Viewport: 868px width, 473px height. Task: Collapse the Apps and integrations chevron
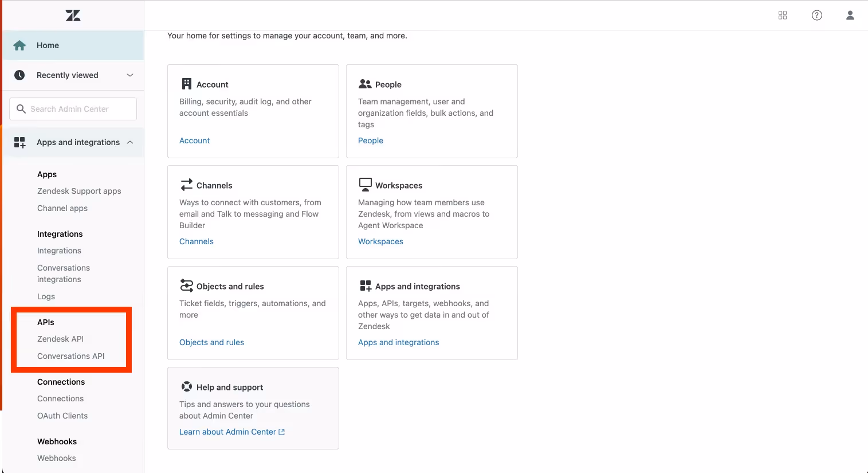[130, 142]
